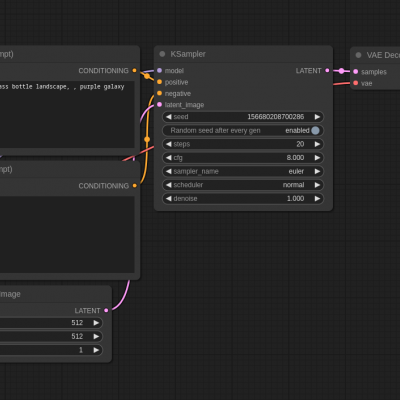Screen dimensions: 400x400
Task: Click the LATENT output port on KSampler
Action: [327, 70]
